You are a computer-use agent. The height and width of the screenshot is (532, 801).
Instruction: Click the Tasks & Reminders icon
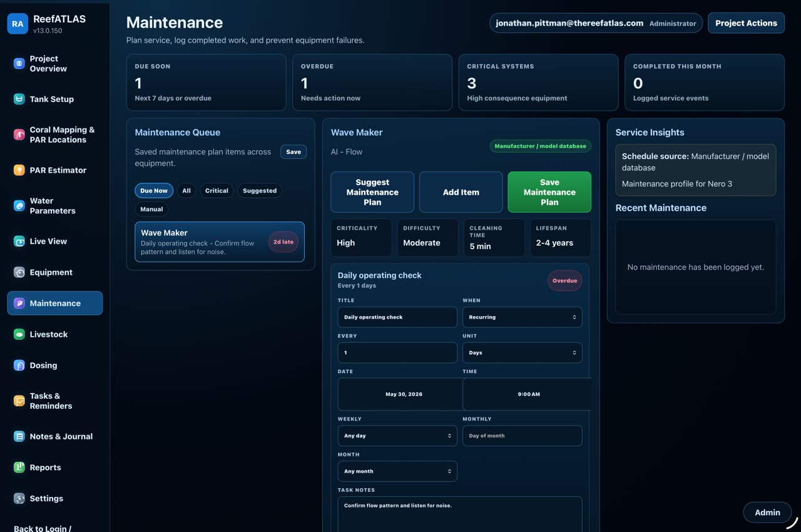[x=19, y=401]
